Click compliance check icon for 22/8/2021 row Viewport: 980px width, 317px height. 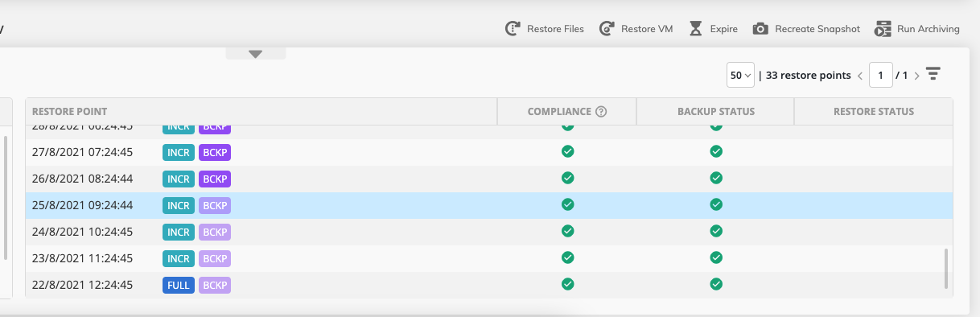[567, 284]
